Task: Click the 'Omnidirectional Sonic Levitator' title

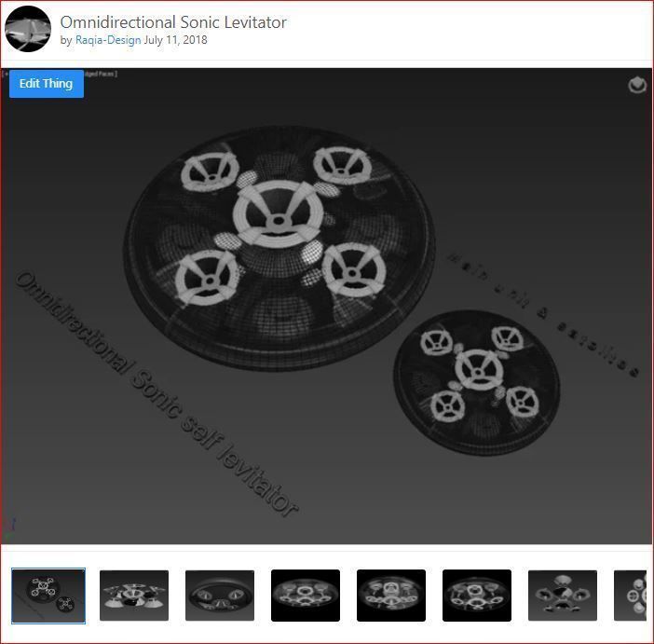Action: tap(173, 22)
